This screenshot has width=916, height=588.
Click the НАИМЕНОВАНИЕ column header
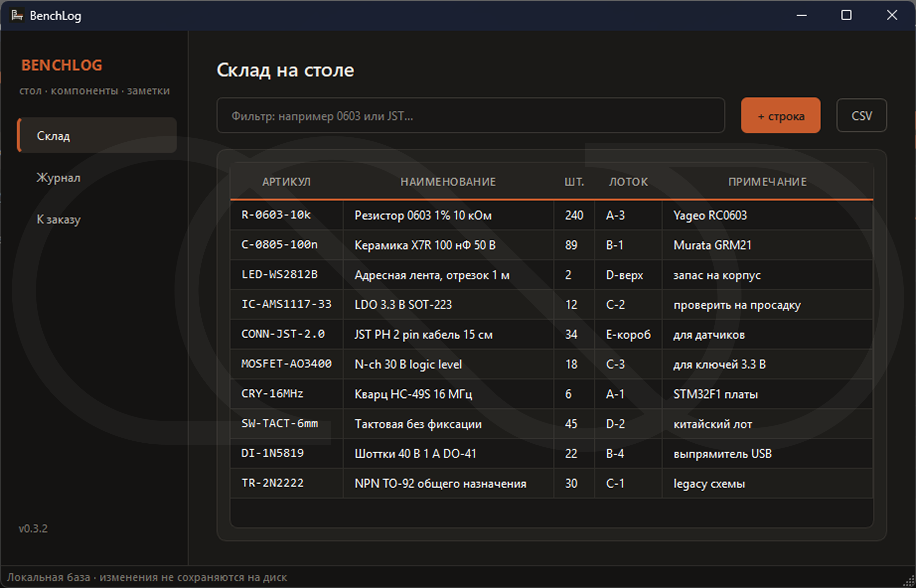click(448, 182)
